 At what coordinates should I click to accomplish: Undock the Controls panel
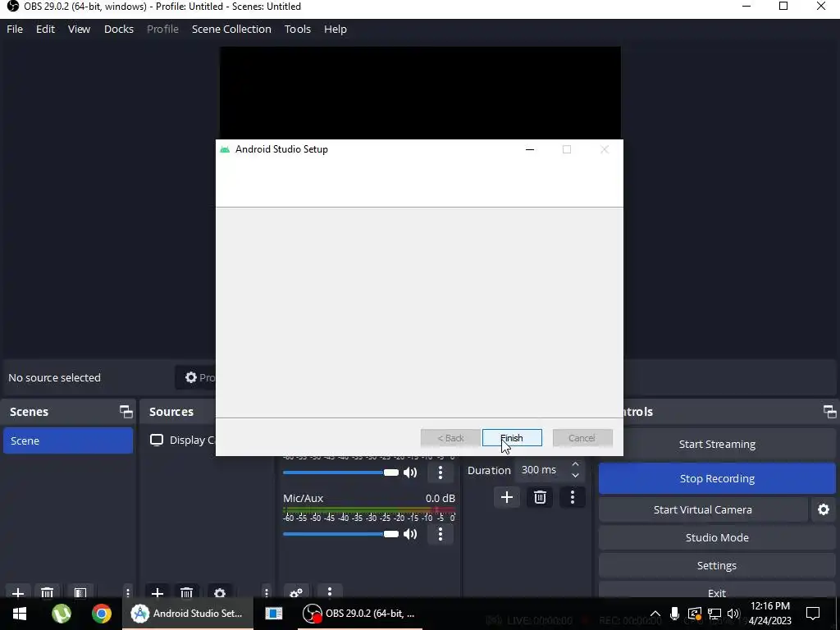point(829,412)
